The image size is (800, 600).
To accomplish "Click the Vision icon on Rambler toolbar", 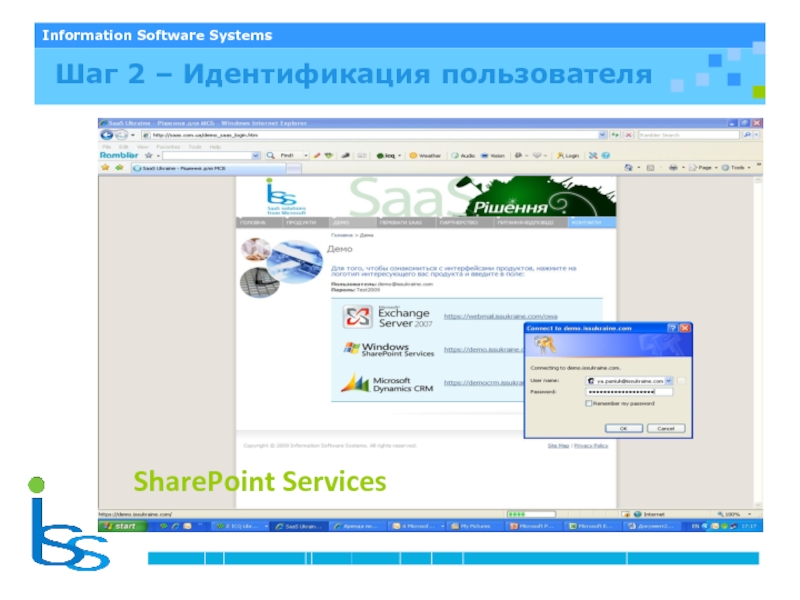I will (x=485, y=156).
